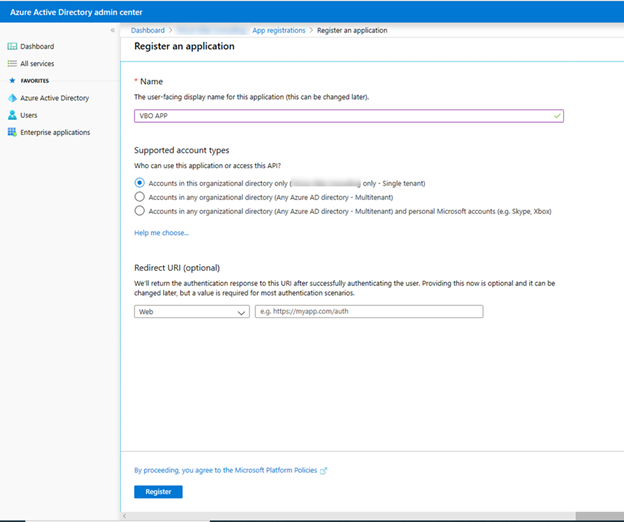Click the Register an application breadcrumb text
Screen dimensions: 624x522
[352, 30]
